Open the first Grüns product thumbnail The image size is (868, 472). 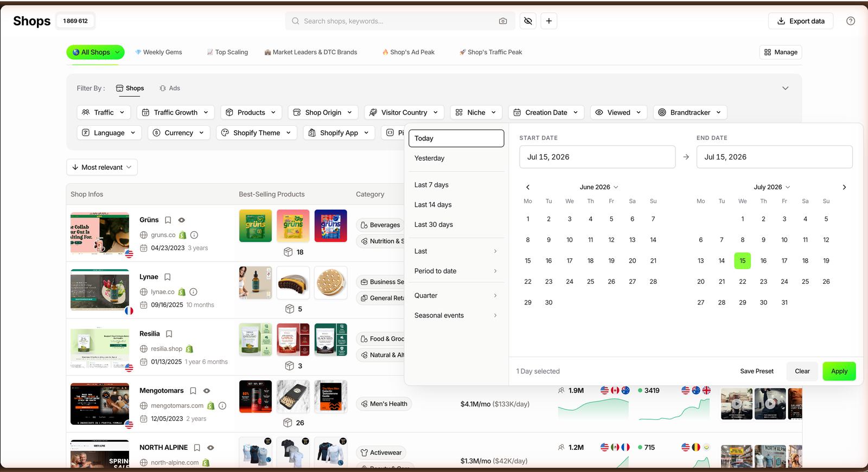[256, 226]
